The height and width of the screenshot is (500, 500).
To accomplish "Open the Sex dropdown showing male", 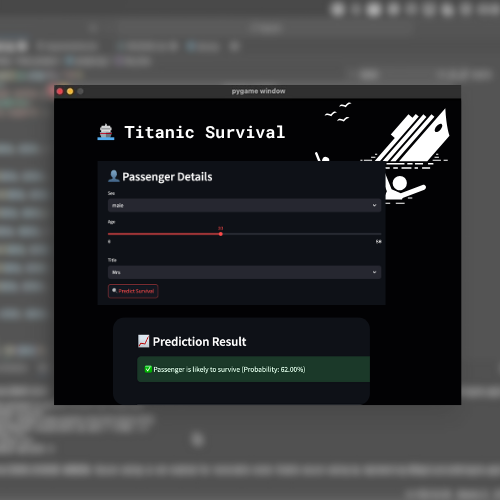I will point(244,205).
